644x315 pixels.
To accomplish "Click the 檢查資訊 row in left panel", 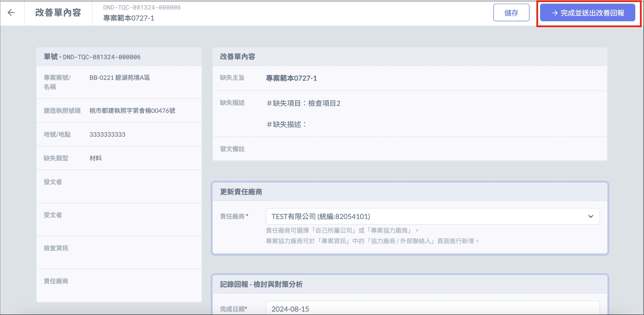I will [x=119, y=248].
